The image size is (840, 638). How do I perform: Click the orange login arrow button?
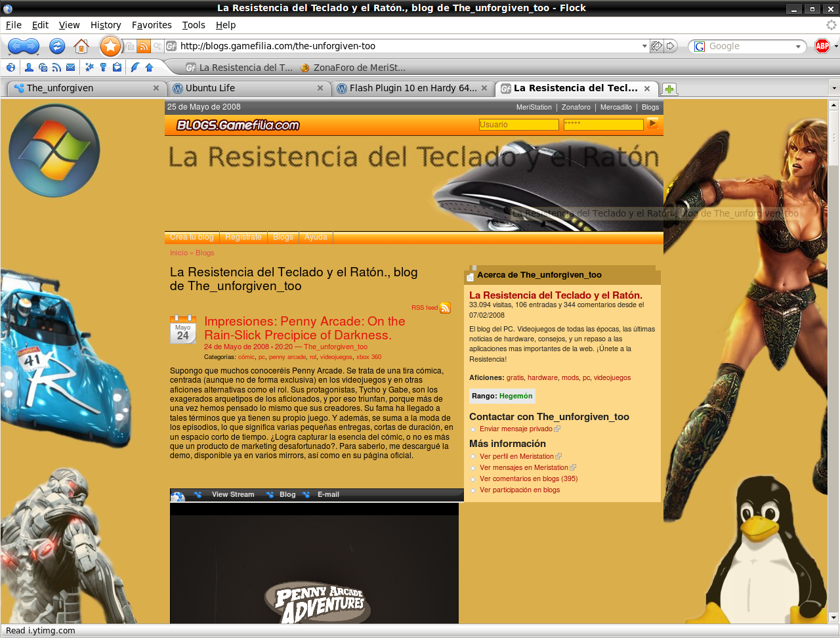click(652, 123)
